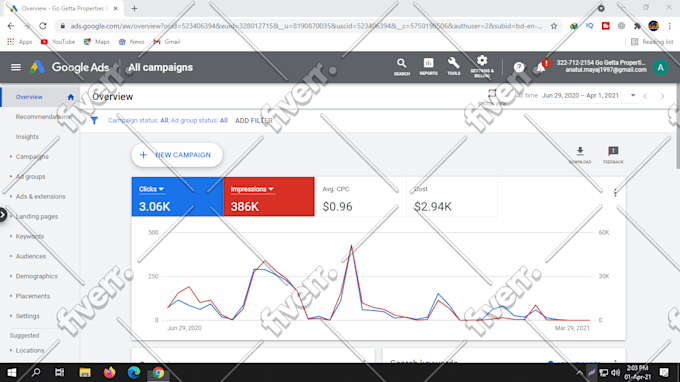Click the Help question mark icon
This screenshot has height=382, width=680.
coord(519,67)
